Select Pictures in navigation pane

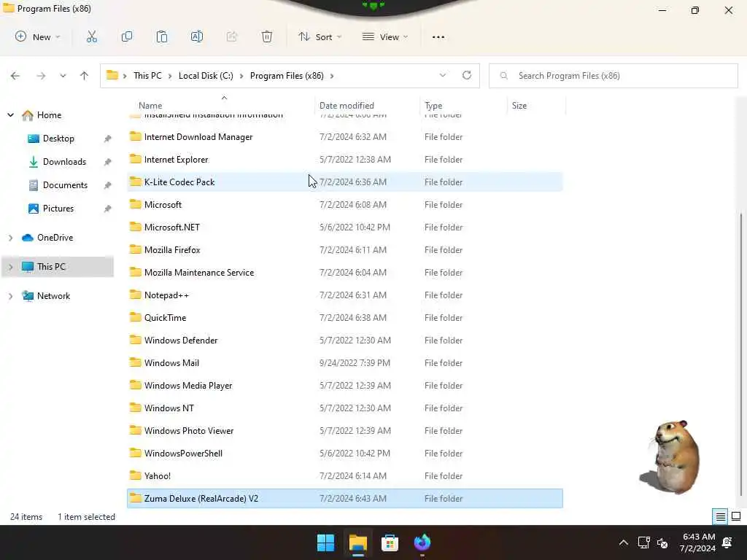tap(58, 209)
